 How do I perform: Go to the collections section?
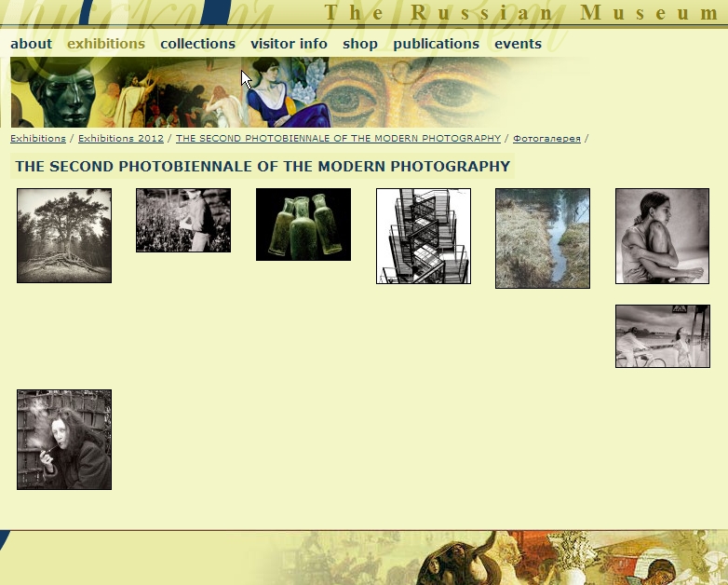point(197,44)
